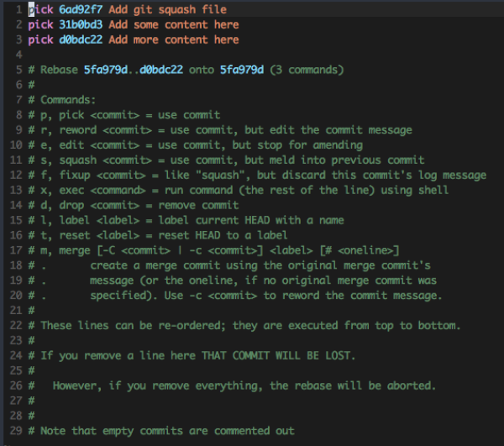504x446 pixels.
Task: Click commit hash 31b0bd3 on line 2
Action: pos(81,24)
